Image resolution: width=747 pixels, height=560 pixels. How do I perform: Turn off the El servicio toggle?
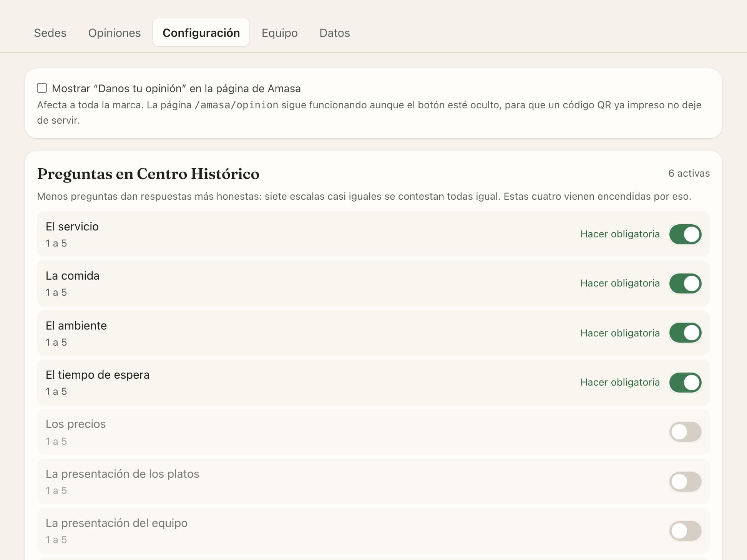click(685, 234)
